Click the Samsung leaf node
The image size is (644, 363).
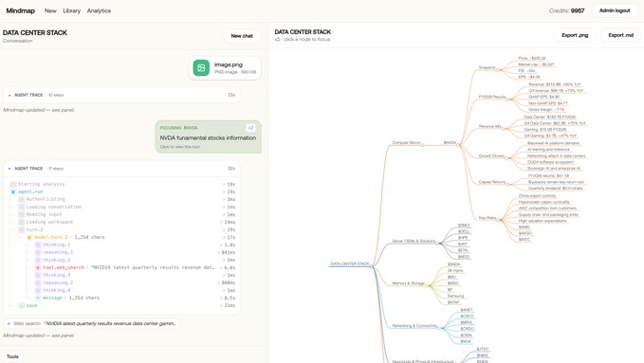coord(455,296)
